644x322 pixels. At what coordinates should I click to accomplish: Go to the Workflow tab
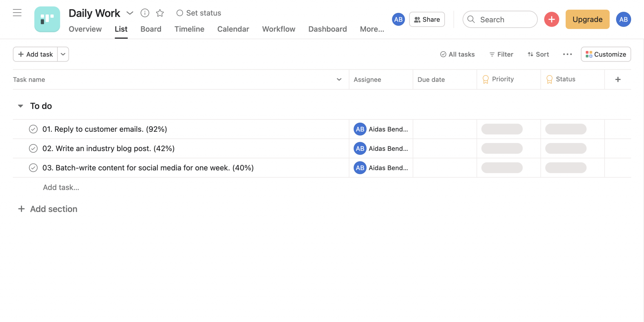point(279,29)
